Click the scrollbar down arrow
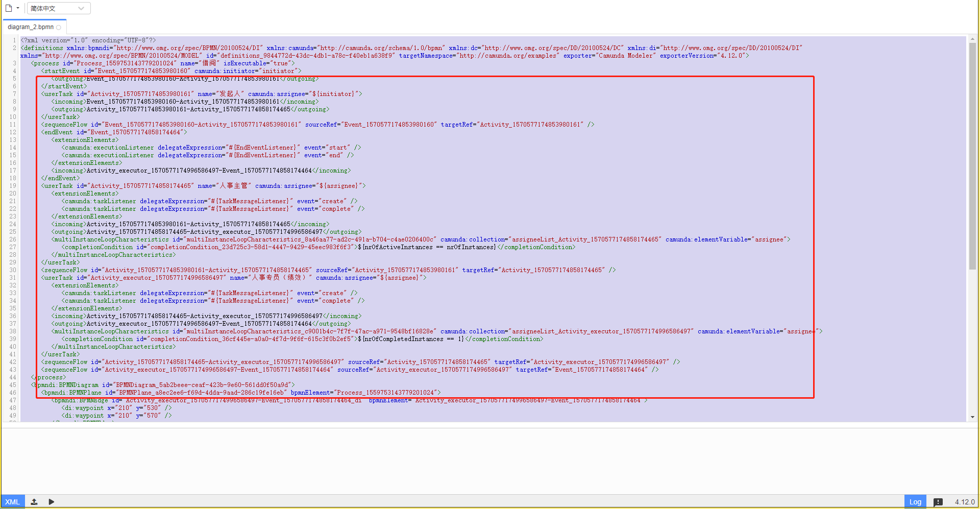 click(x=972, y=417)
